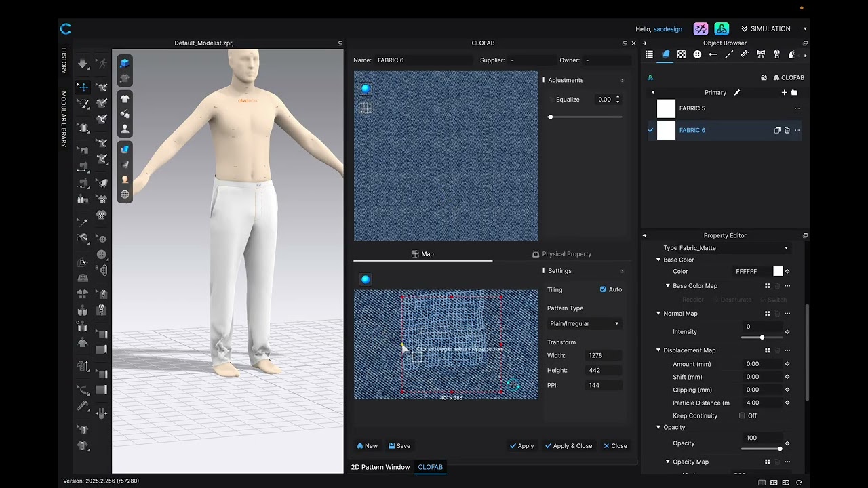Click the Apply button
The image size is (868, 488).
pos(521,446)
